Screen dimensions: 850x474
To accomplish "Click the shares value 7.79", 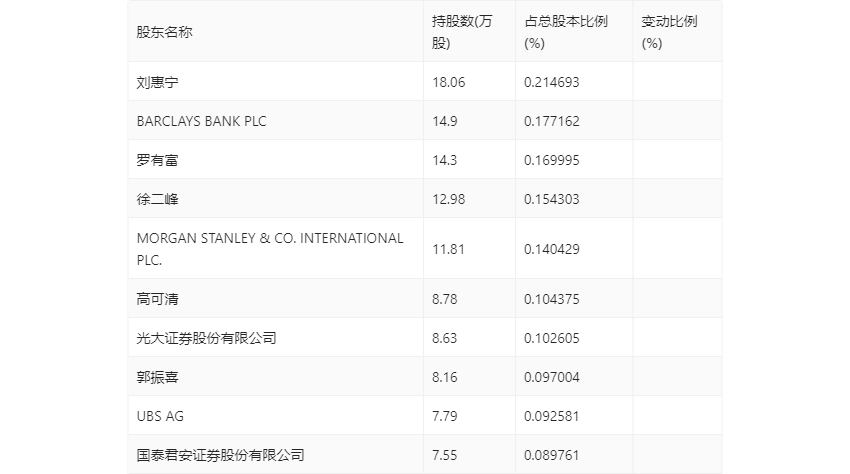I will point(445,416).
